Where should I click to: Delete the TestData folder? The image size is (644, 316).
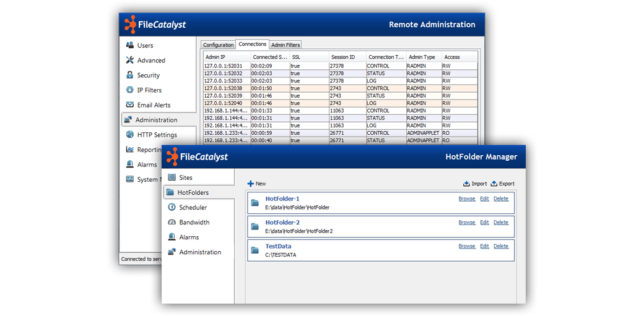501,246
